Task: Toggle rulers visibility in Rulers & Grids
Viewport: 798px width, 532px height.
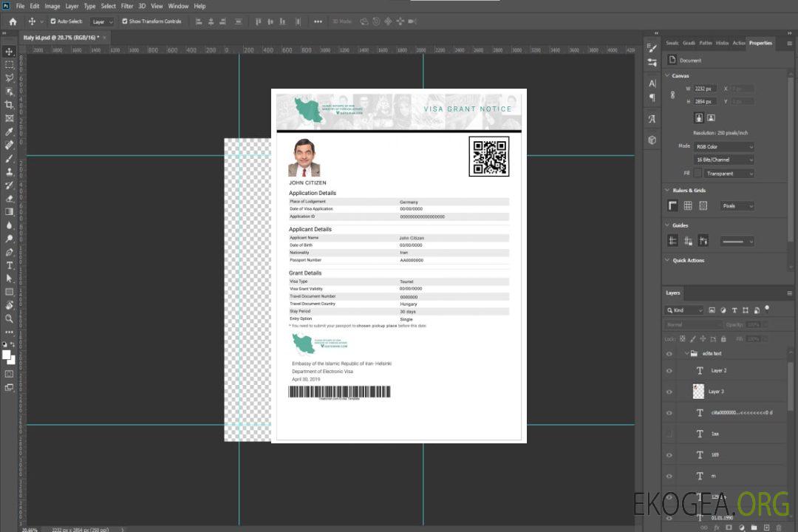Action: (x=672, y=205)
